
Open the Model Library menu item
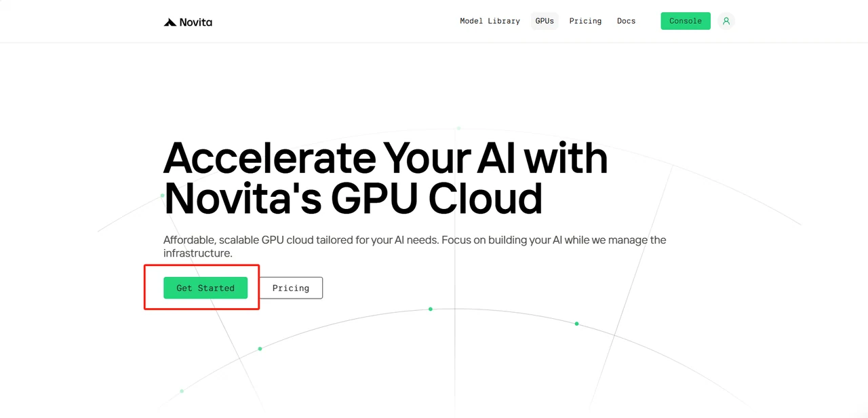[490, 21]
